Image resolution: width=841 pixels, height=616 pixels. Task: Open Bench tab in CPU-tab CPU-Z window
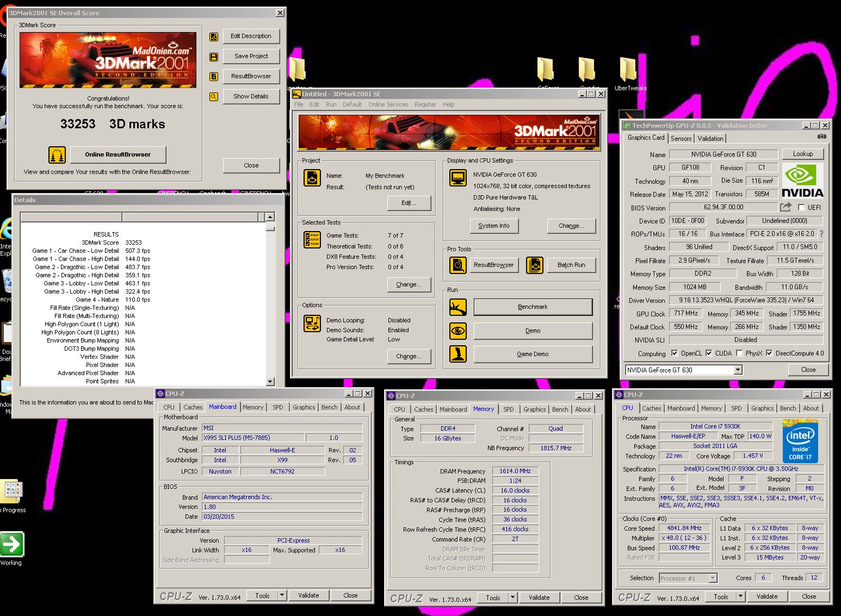[788, 408]
